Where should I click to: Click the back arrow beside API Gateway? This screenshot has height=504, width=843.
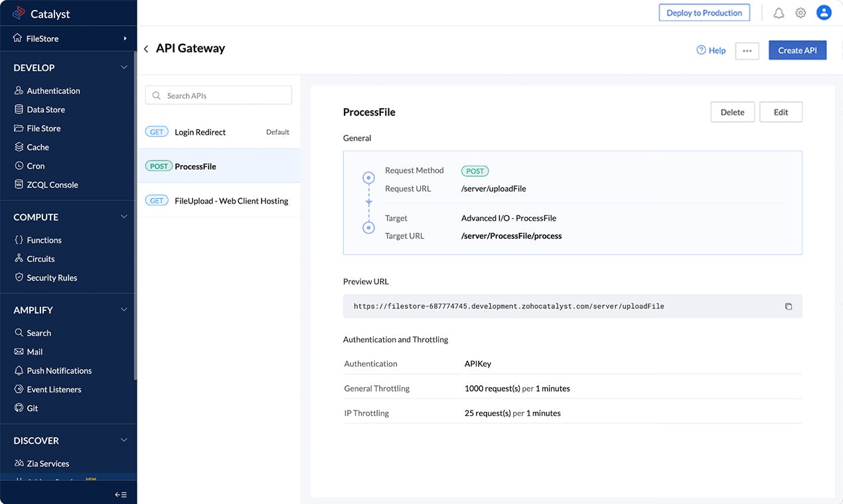click(x=146, y=49)
